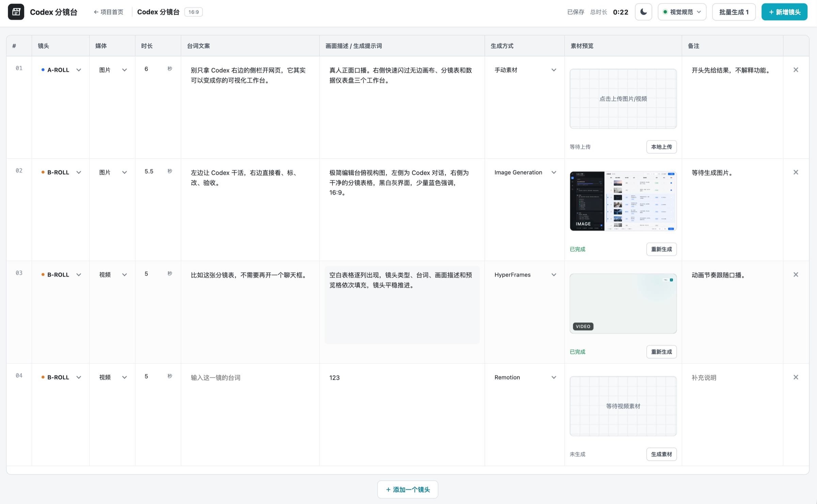Image resolution: width=817 pixels, height=504 pixels.
Task: Open the HyperFrames method dropdown
Action: point(525,275)
